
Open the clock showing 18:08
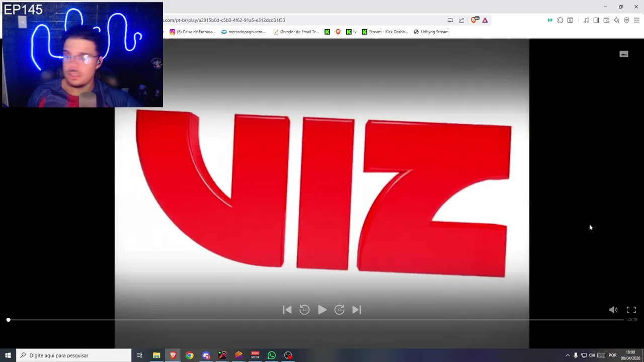pyautogui.click(x=630, y=355)
